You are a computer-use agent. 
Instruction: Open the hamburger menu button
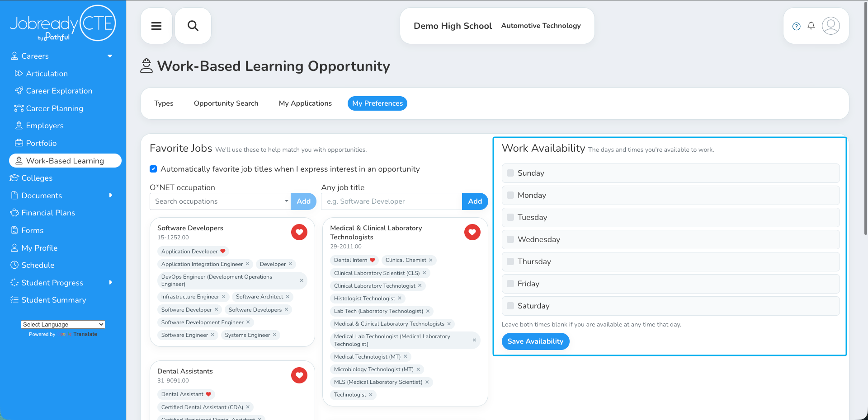[156, 26]
